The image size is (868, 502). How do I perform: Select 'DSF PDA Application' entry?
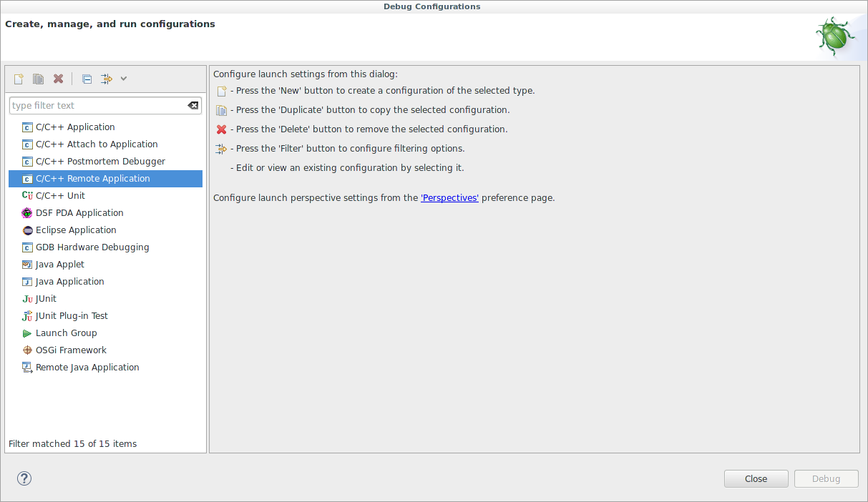tap(79, 213)
